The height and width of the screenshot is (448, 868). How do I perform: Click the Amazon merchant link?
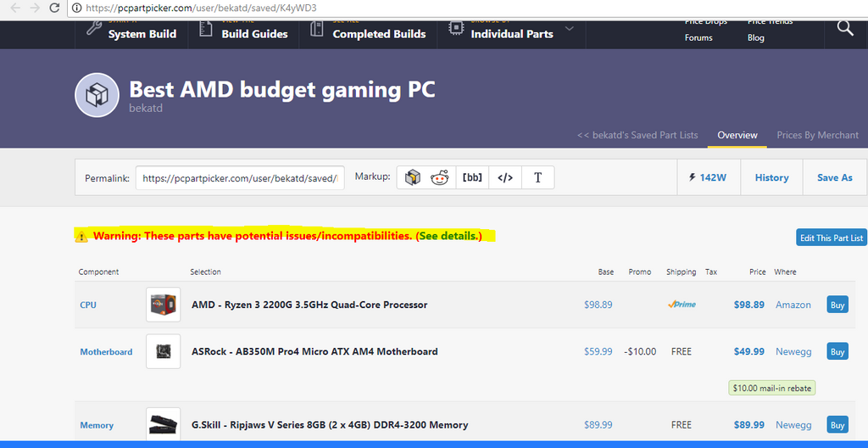tap(793, 305)
